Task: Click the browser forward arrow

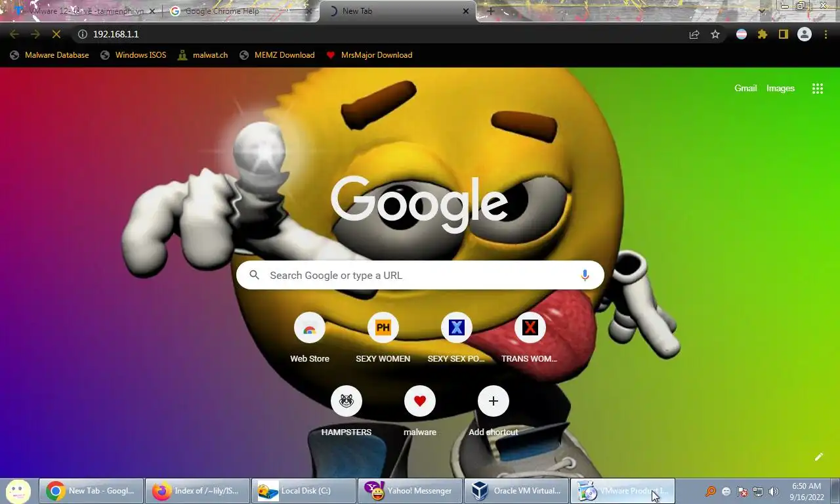Action: coord(35,34)
